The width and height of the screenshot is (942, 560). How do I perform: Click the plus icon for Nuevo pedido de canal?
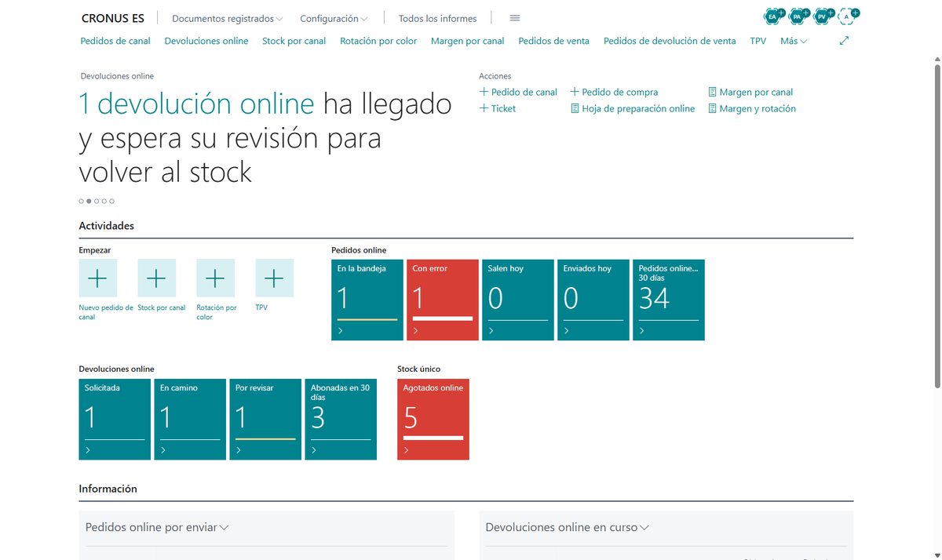click(x=98, y=278)
